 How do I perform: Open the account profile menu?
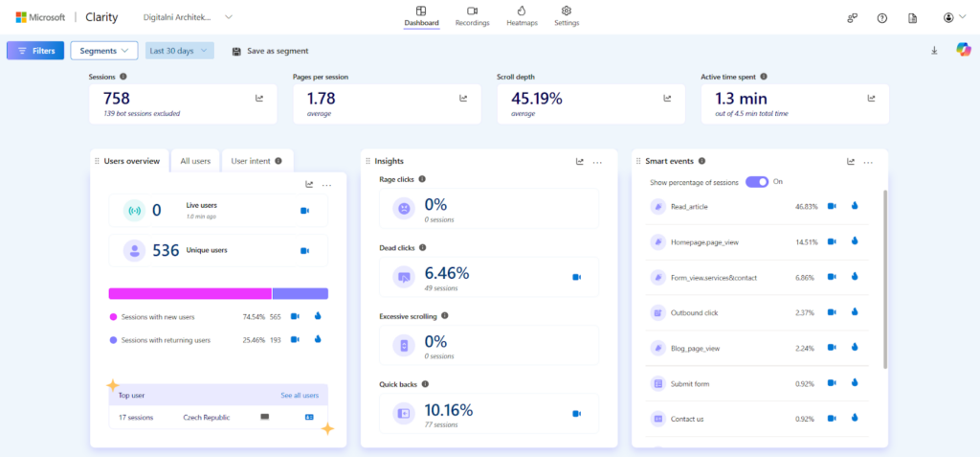click(953, 18)
